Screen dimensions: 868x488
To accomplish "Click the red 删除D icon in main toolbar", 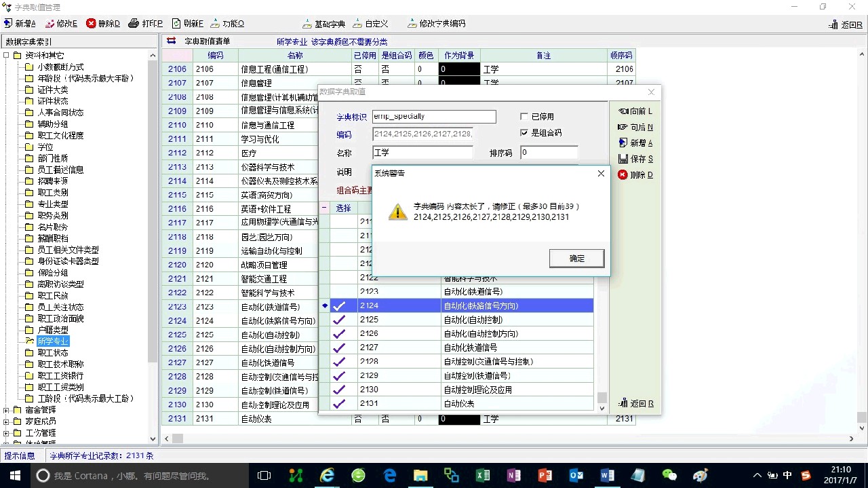I will pos(92,24).
